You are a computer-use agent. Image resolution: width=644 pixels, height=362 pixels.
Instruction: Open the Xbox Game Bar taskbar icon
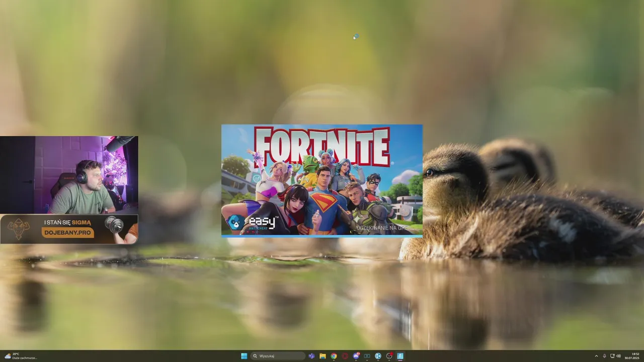point(367,356)
